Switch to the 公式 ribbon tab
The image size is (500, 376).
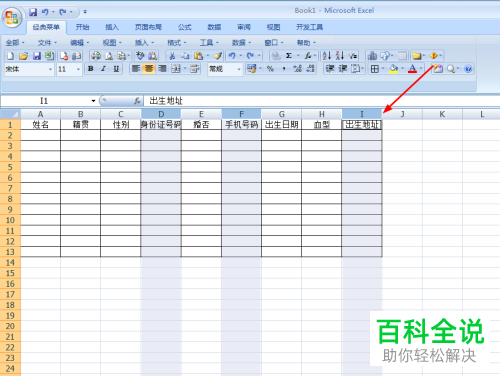[185, 27]
